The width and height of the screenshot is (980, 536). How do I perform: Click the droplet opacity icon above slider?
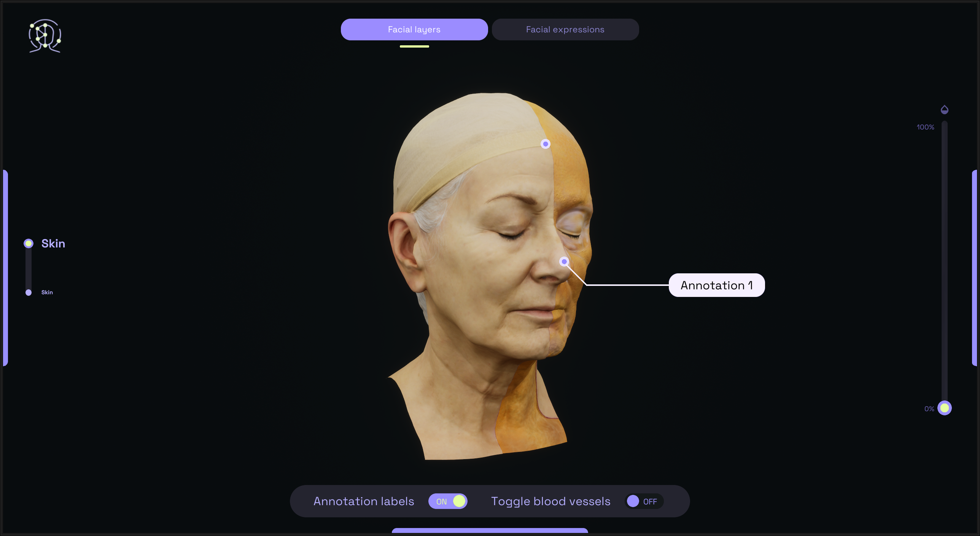click(x=945, y=110)
